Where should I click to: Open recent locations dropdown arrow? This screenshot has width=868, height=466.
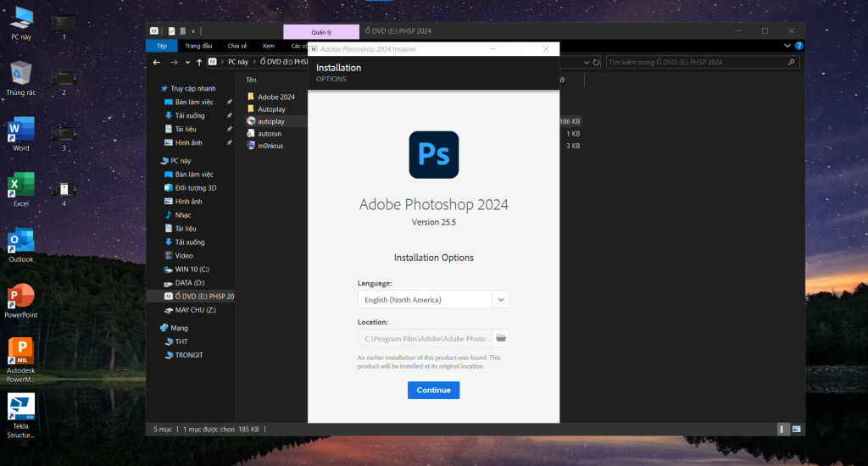click(x=187, y=62)
